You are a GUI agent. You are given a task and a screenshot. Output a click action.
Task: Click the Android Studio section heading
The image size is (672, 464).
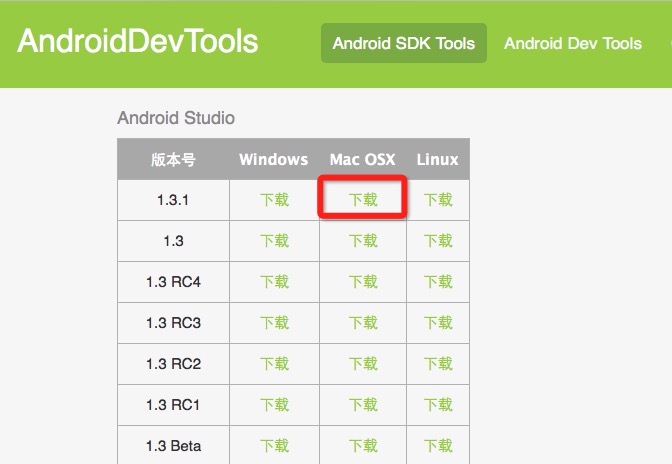176,118
